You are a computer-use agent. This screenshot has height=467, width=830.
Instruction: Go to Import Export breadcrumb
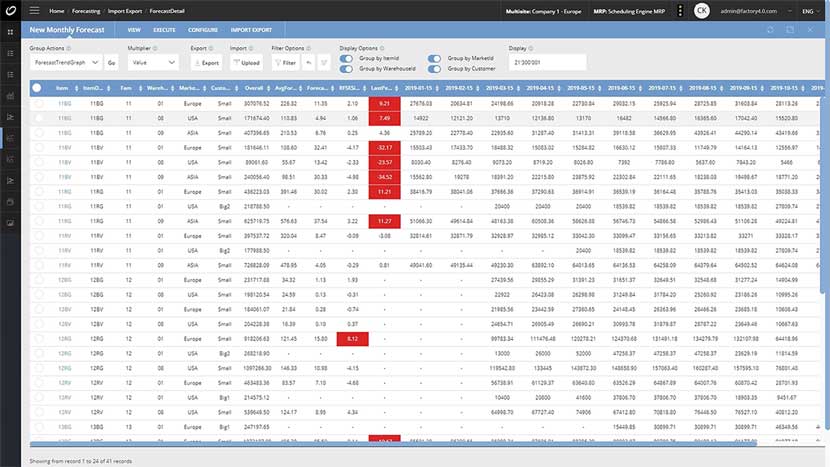click(125, 11)
